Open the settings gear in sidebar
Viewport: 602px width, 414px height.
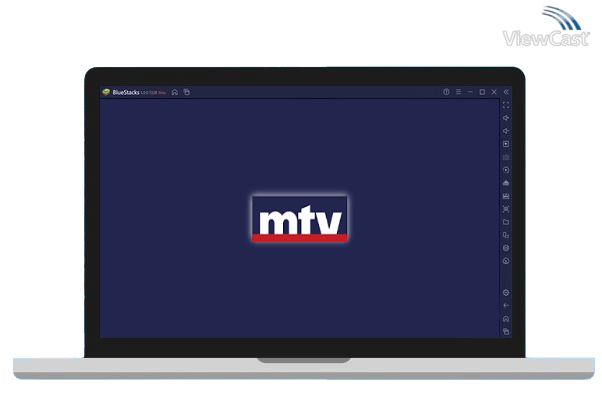(506, 293)
